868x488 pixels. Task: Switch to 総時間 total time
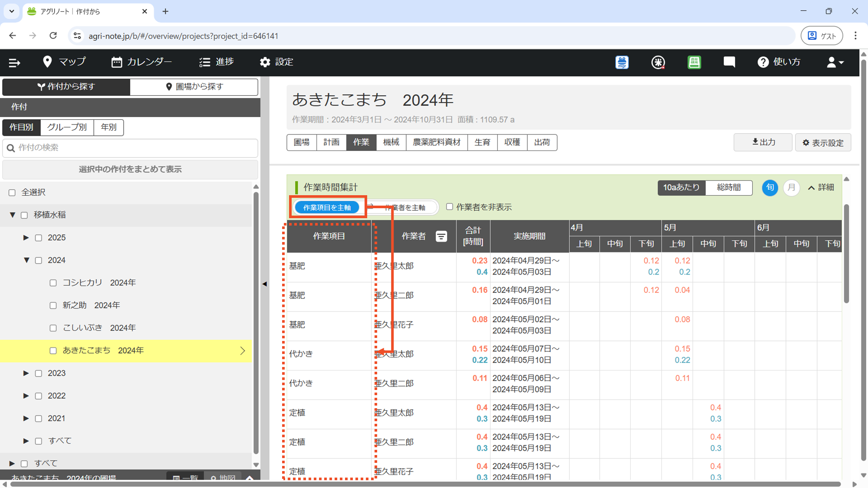pos(729,187)
